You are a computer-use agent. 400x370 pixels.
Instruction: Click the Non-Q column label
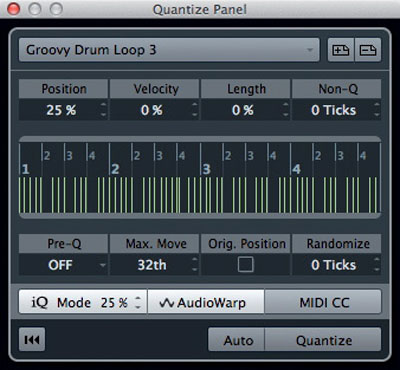coord(337,89)
